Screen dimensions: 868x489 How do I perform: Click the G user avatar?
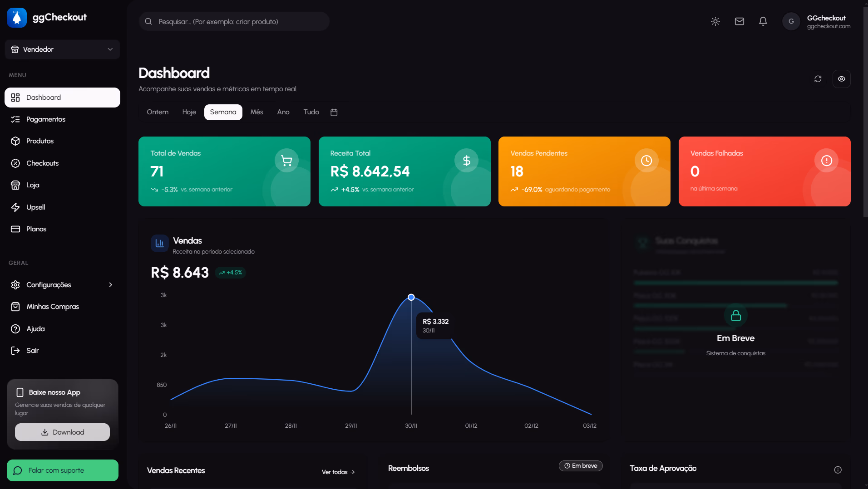[x=791, y=21]
